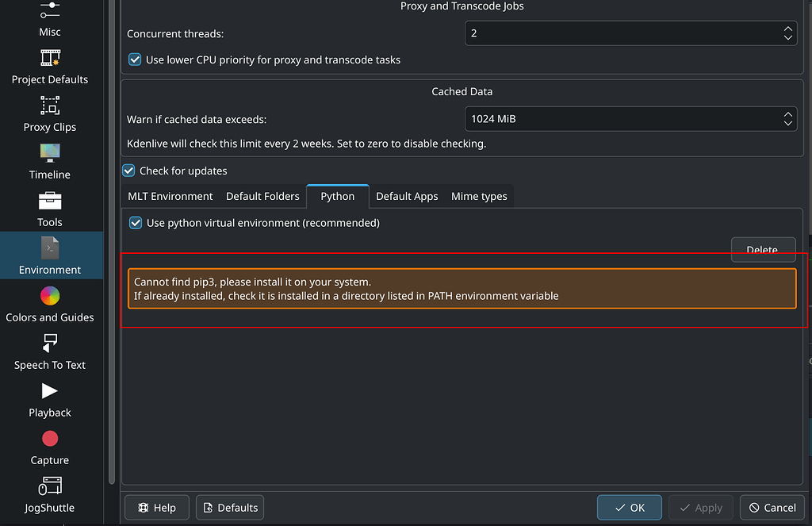
Task: Open the Mime types tab
Action: pos(479,196)
